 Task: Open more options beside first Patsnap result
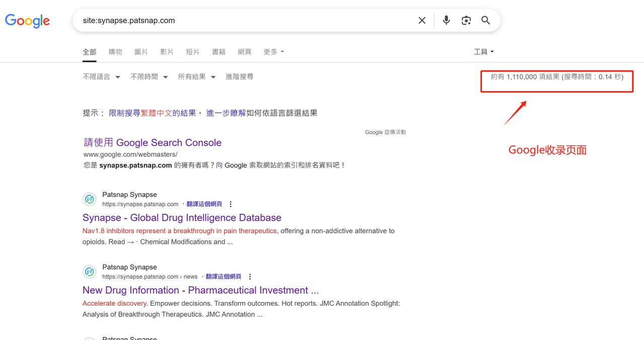click(x=231, y=204)
